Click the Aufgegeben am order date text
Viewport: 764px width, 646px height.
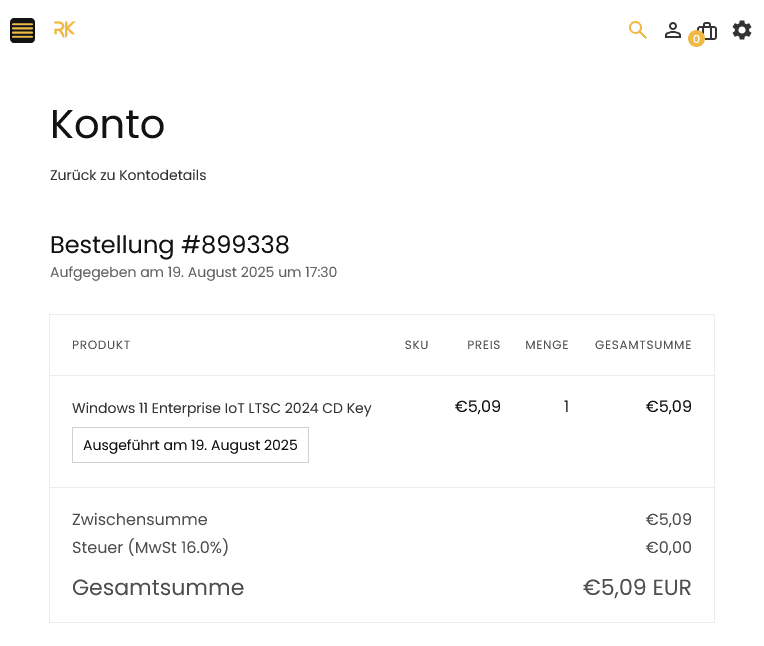(x=193, y=272)
